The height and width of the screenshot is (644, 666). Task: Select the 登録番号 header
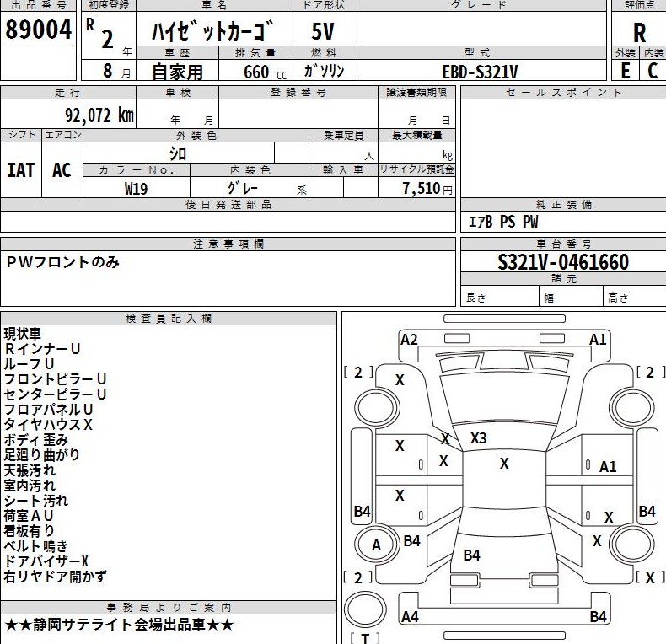click(x=298, y=92)
